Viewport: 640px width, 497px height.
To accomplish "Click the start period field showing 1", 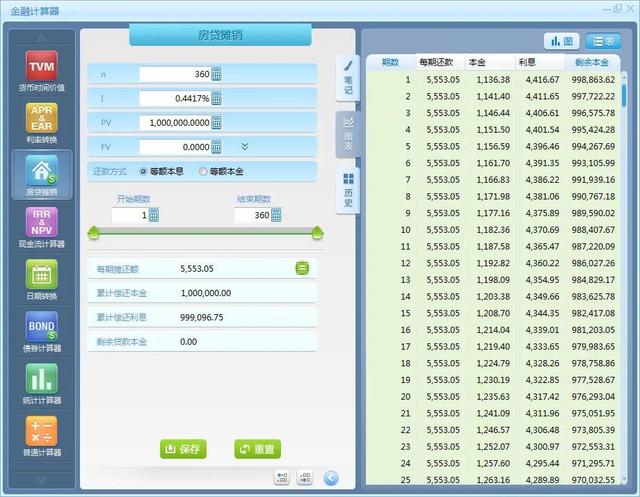I will click(130, 215).
